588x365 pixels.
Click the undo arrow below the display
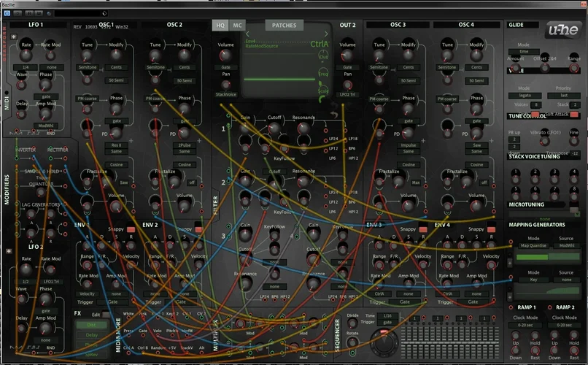(335, 112)
